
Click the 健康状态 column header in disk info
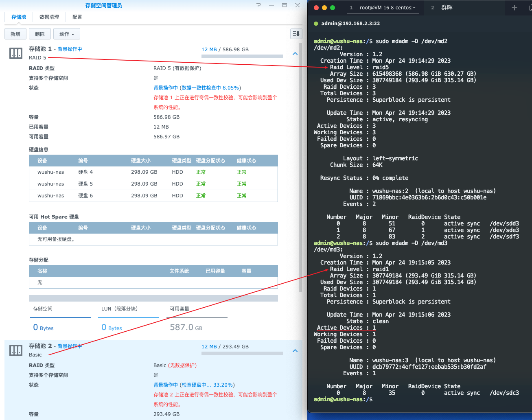[x=247, y=161]
